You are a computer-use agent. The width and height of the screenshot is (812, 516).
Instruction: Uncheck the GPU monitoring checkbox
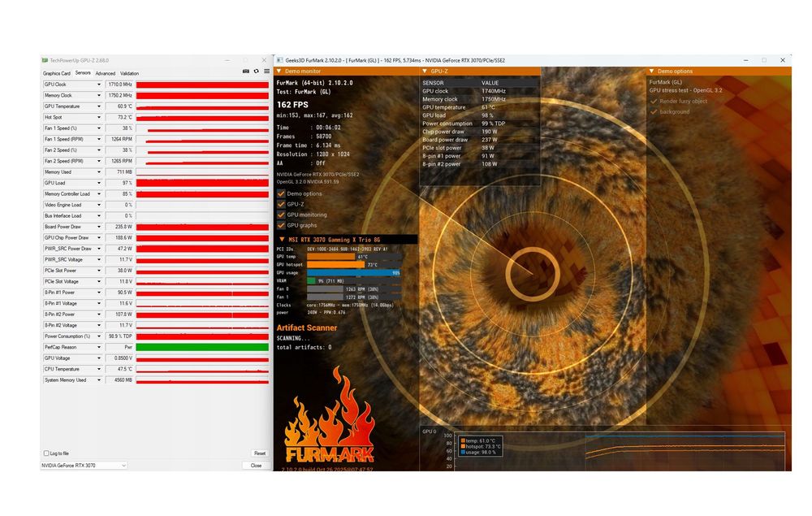pyautogui.click(x=281, y=215)
